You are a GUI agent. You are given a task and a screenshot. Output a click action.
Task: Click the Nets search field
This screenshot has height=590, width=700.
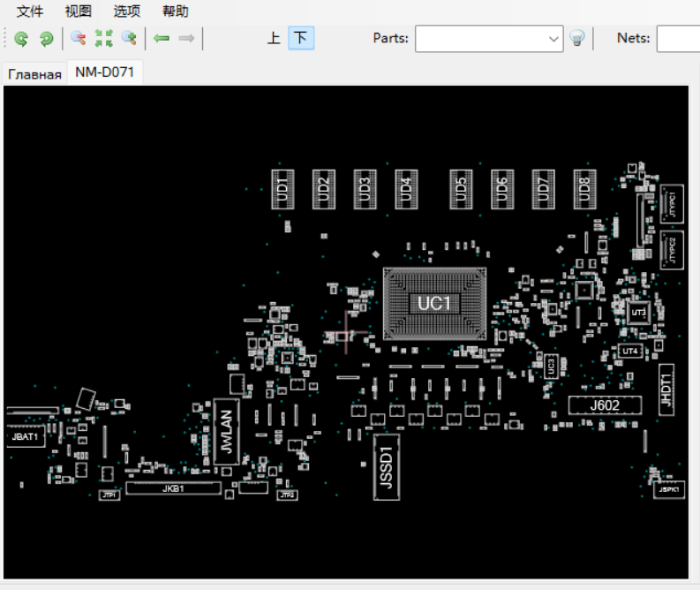tap(678, 39)
